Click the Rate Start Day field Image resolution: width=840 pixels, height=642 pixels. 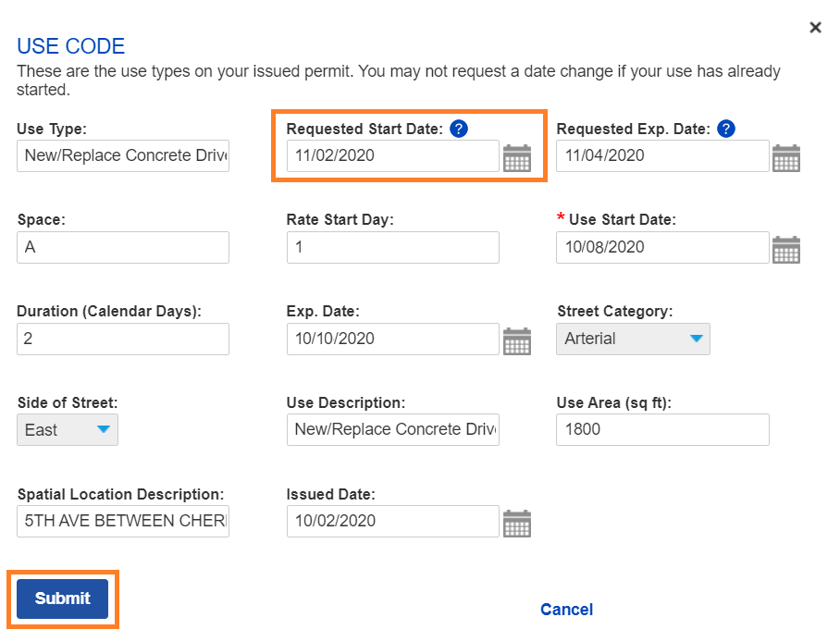pos(392,247)
